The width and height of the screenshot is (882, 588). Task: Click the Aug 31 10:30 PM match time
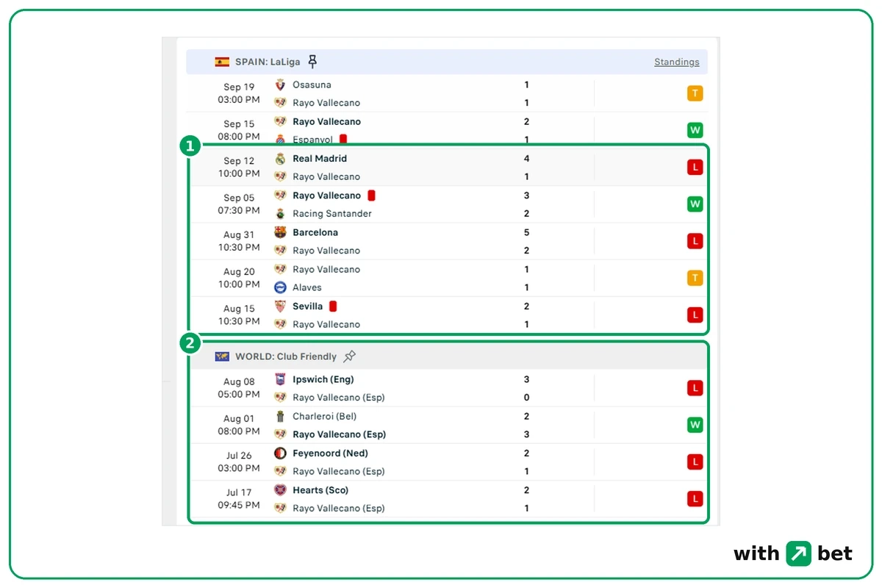[239, 241]
